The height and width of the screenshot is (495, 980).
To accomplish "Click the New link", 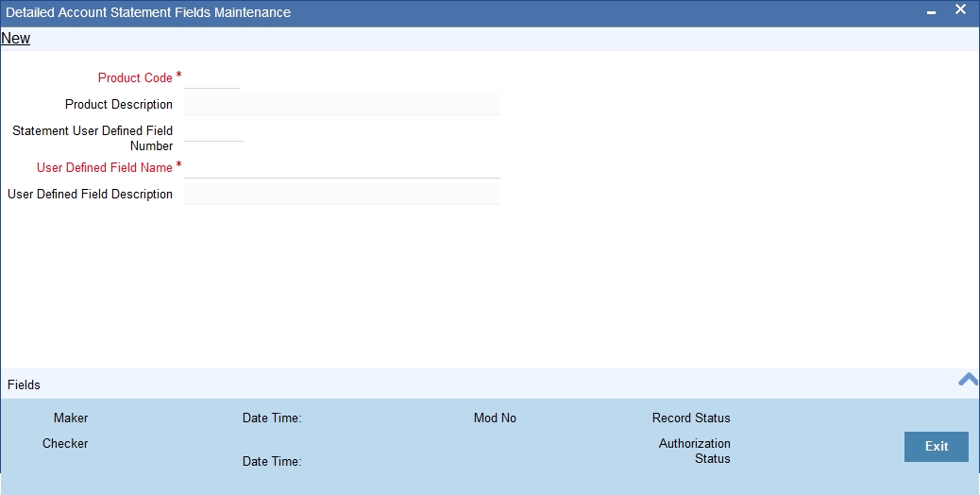I will pos(16,38).
